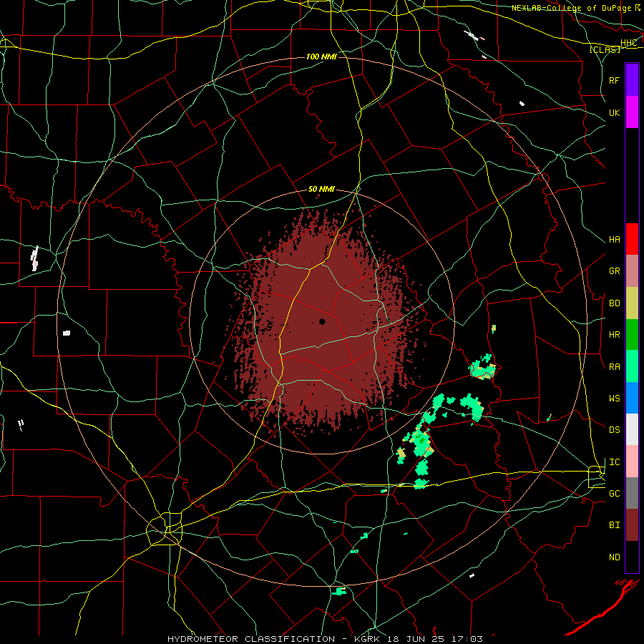Click the BI legend label
644x644 pixels.
[614, 525]
